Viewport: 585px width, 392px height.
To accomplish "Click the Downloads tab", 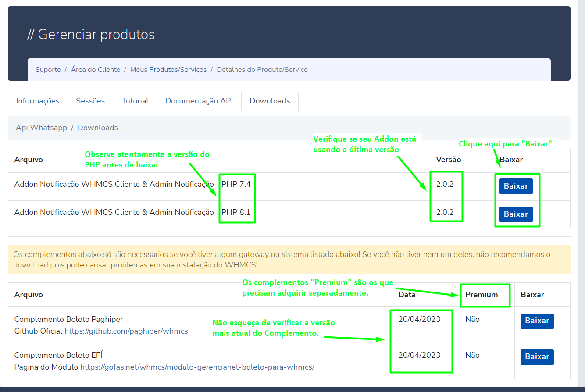I will pos(270,101).
